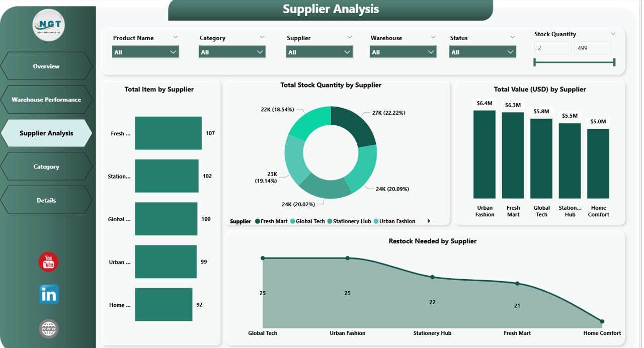Click the chevron above the Warehouse filter
Viewport: 644px width, 348px height.
pyautogui.click(x=433, y=37)
